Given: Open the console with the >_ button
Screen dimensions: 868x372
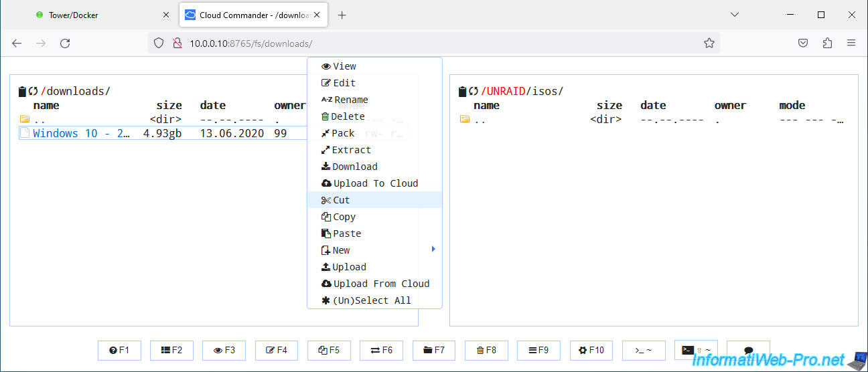Looking at the screenshot, I should [644, 350].
